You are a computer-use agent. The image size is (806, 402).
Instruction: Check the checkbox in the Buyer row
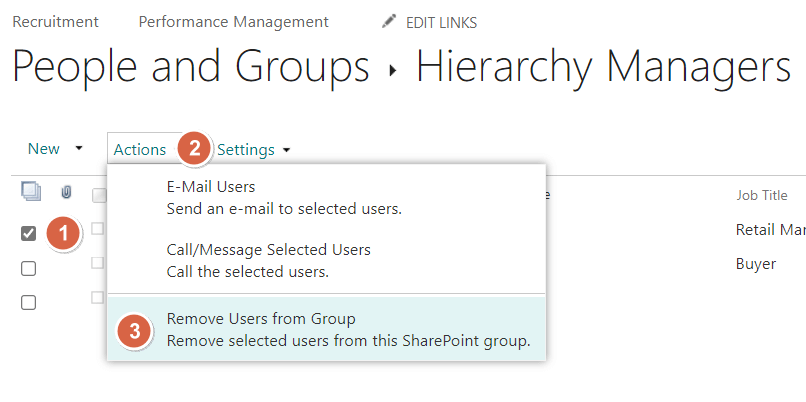28,268
